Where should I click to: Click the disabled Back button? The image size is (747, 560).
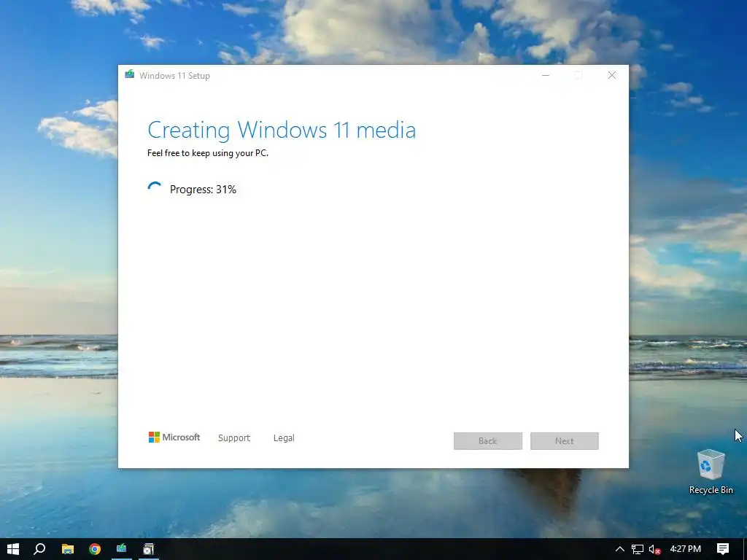tap(488, 441)
